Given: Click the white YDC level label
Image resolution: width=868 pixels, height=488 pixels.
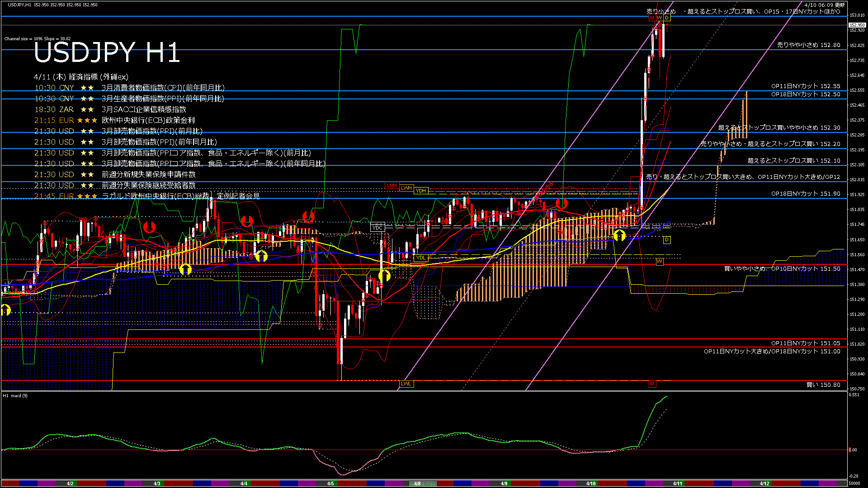Looking at the screenshot, I should click(377, 227).
